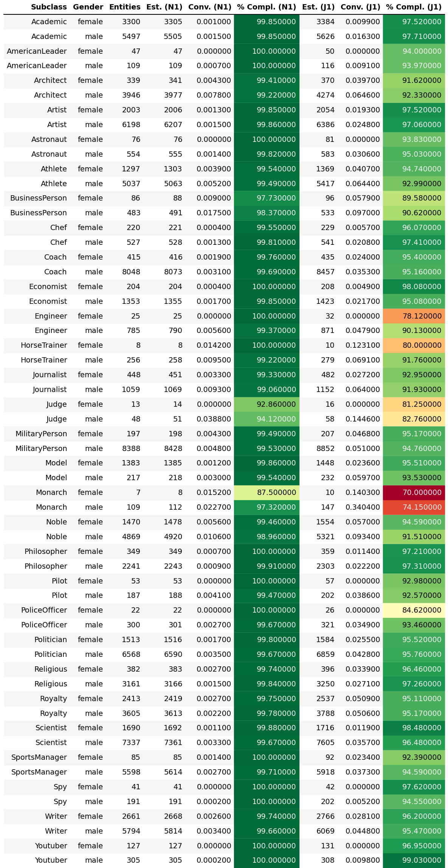Screen dimensions: 448x868
Task: Click the Subclass column header
Action: tap(49, 7)
